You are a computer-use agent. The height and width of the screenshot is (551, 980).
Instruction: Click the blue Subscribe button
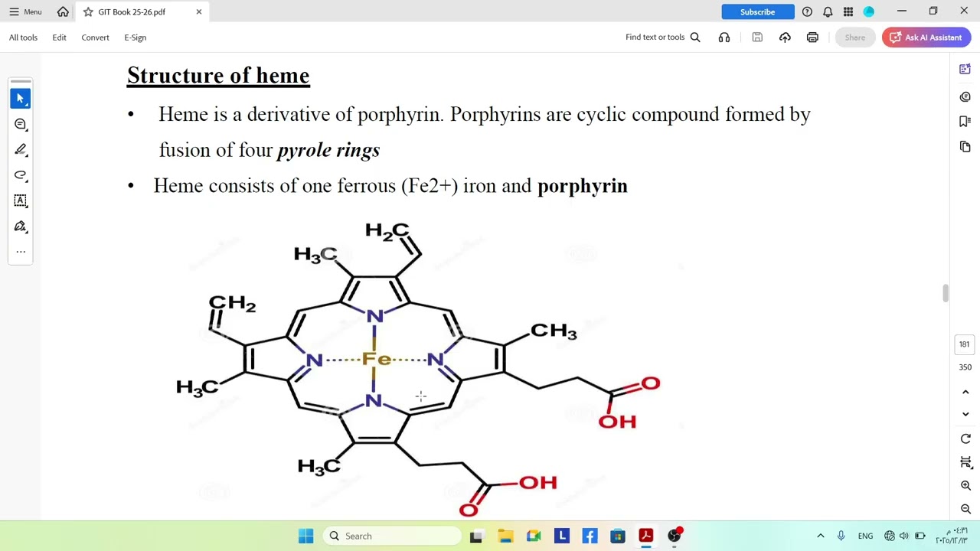(x=757, y=11)
